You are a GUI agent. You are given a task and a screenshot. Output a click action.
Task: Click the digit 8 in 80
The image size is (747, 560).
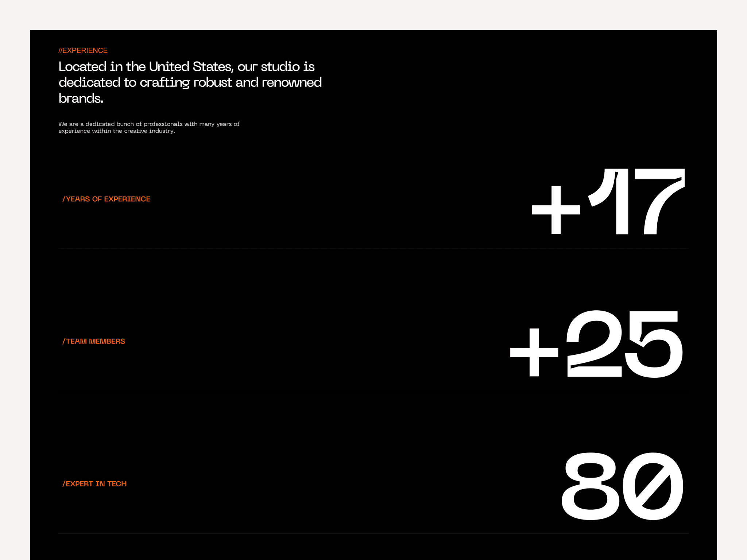(591, 486)
